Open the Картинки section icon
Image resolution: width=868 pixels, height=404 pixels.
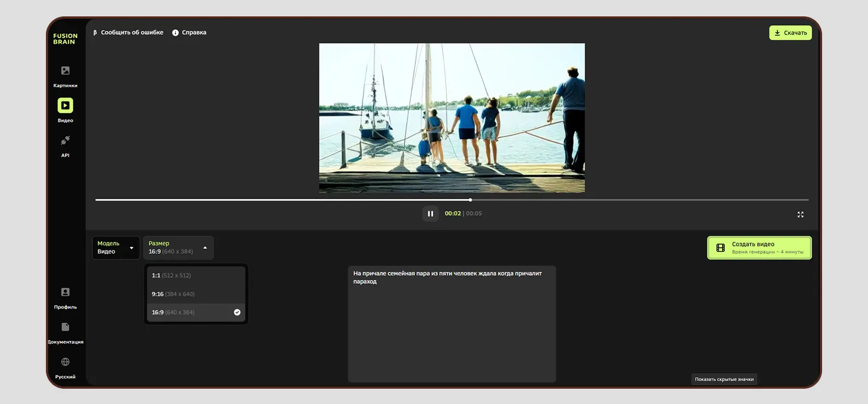[x=65, y=70]
